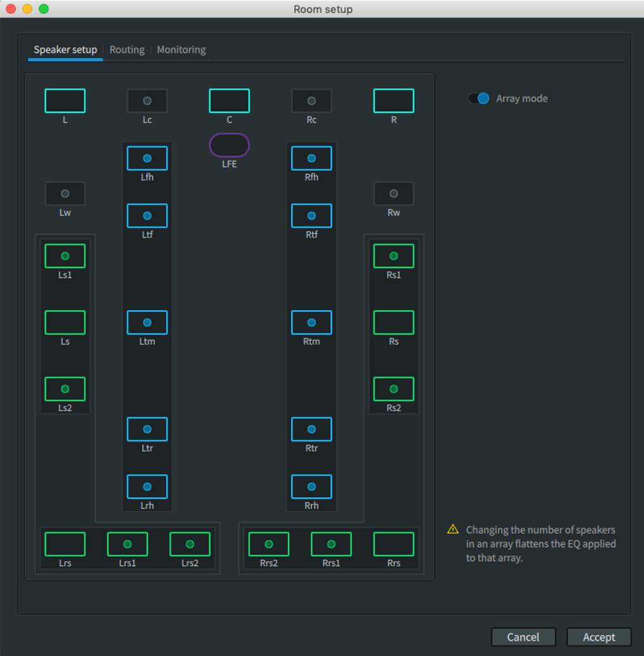Select the Rs side surround speaker
Image resolution: width=644 pixels, height=656 pixels.
click(x=393, y=323)
